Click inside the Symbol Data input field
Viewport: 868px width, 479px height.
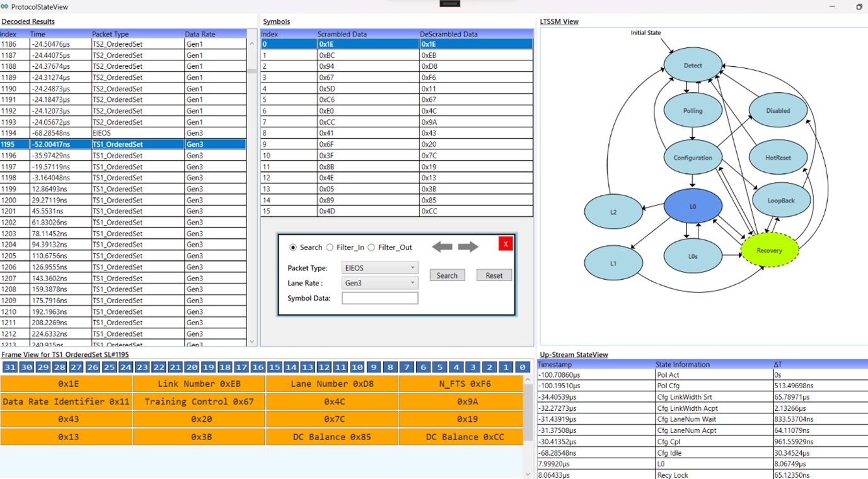tap(379, 297)
